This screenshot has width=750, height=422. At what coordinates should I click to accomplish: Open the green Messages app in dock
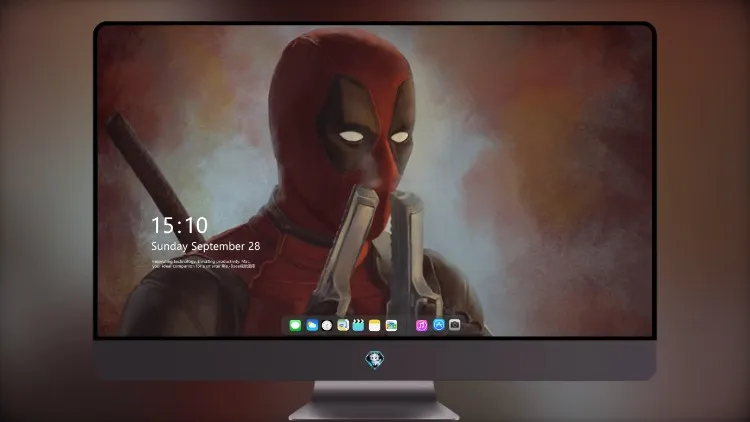[x=295, y=325]
